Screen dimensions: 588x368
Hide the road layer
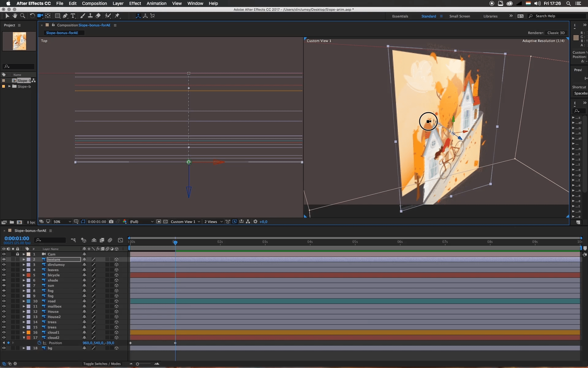(4, 301)
